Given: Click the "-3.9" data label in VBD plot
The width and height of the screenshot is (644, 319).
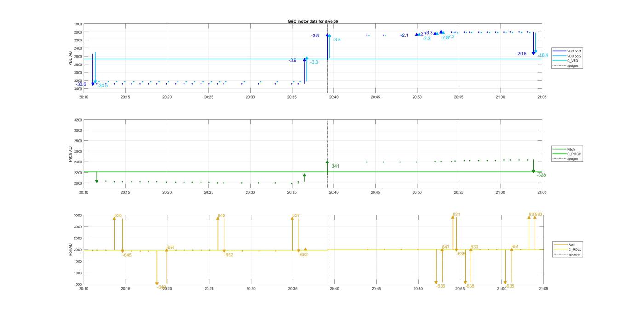Looking at the screenshot, I should [x=293, y=60].
